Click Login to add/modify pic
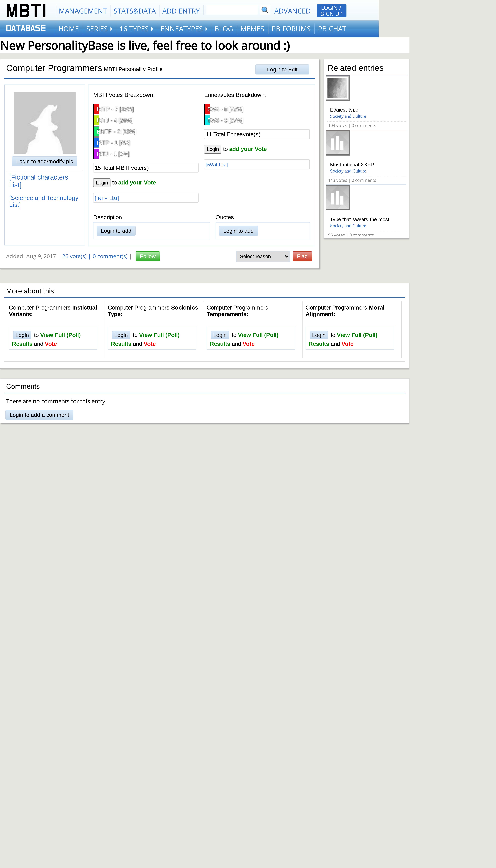 click(45, 161)
